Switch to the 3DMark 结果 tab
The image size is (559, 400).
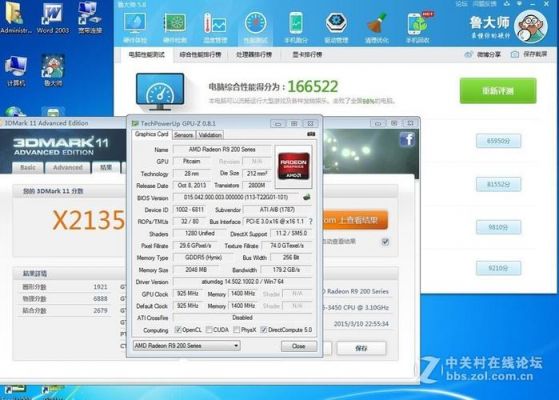106,167
